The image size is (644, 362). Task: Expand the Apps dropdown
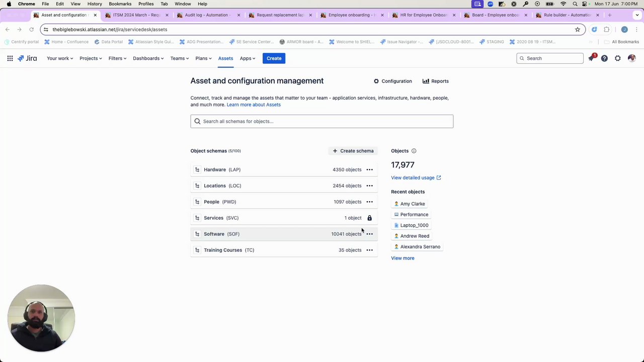248,58
